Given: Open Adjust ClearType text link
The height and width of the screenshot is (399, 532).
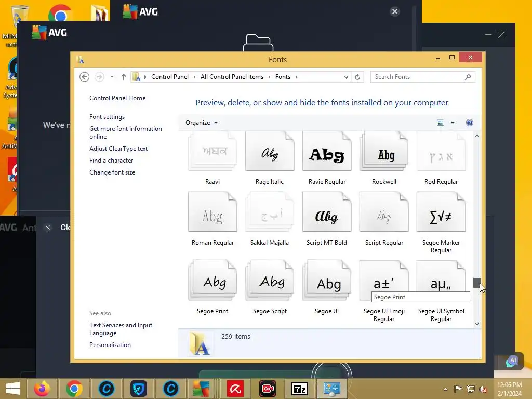Looking at the screenshot, I should pos(118,149).
